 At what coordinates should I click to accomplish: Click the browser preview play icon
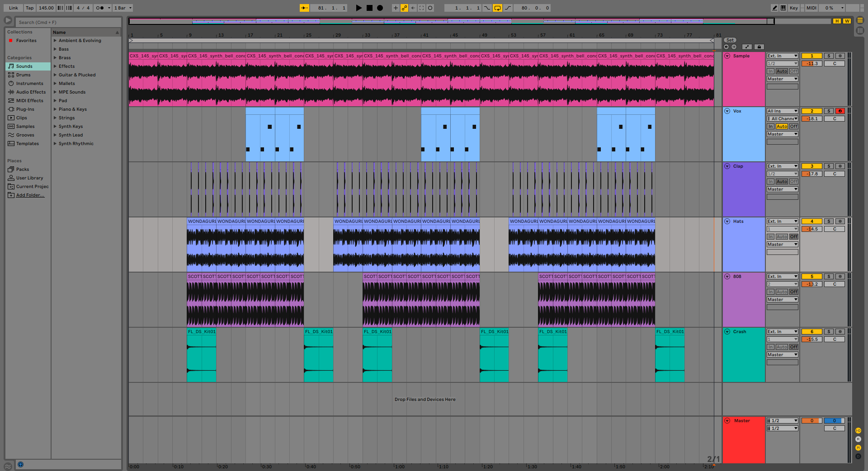(x=8, y=20)
